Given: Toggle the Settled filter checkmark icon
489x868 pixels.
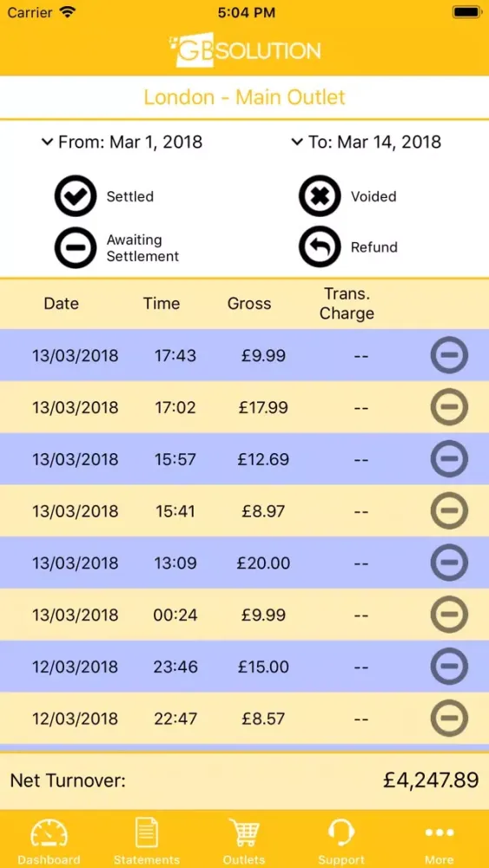Looking at the screenshot, I should pos(76,196).
